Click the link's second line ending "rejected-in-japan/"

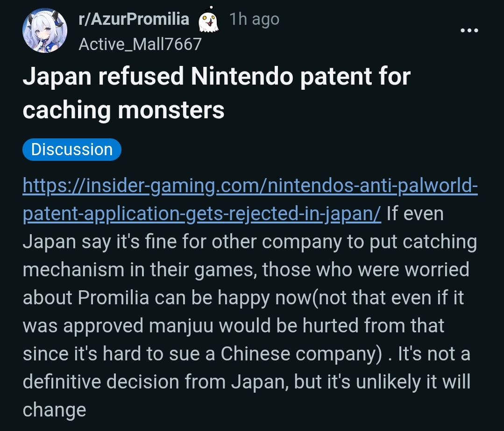point(202,214)
